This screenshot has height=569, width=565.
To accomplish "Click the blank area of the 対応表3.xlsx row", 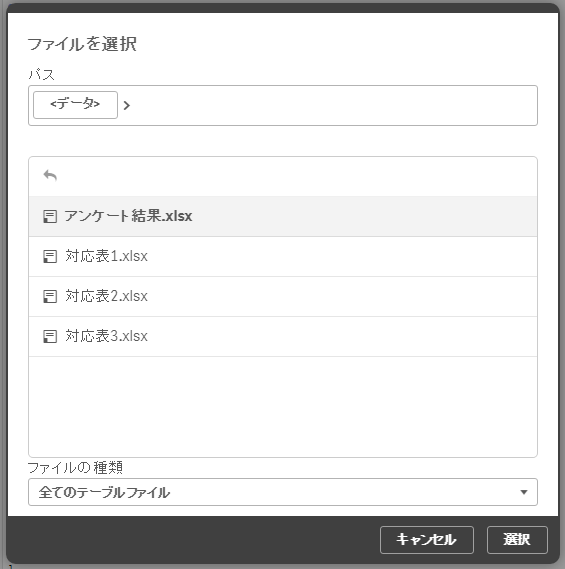I will point(341,336).
